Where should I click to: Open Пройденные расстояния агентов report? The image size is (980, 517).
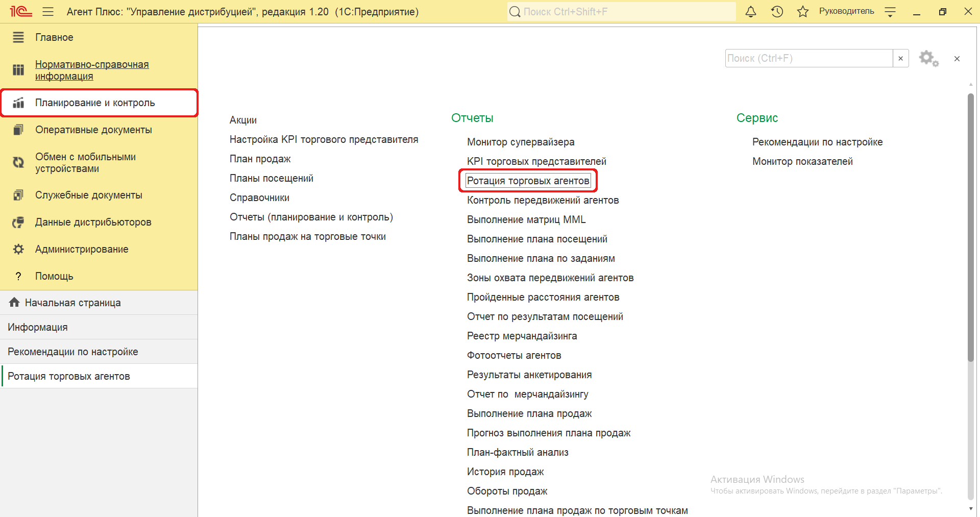pos(543,297)
